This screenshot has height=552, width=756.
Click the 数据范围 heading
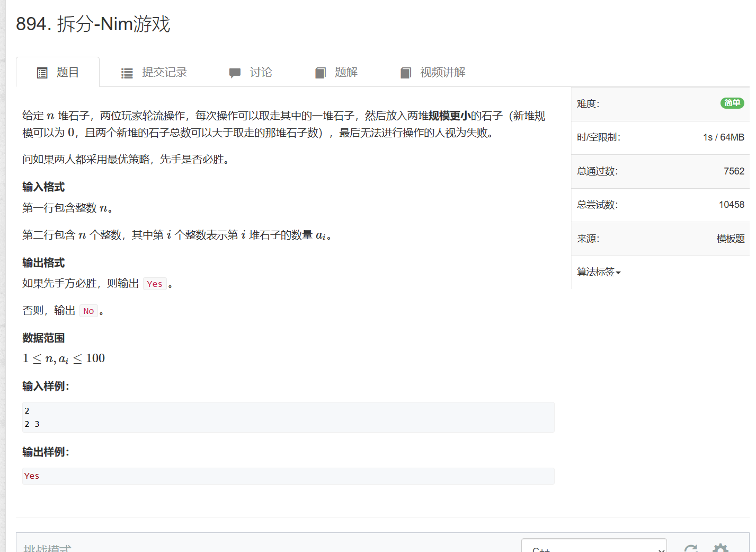click(43, 338)
